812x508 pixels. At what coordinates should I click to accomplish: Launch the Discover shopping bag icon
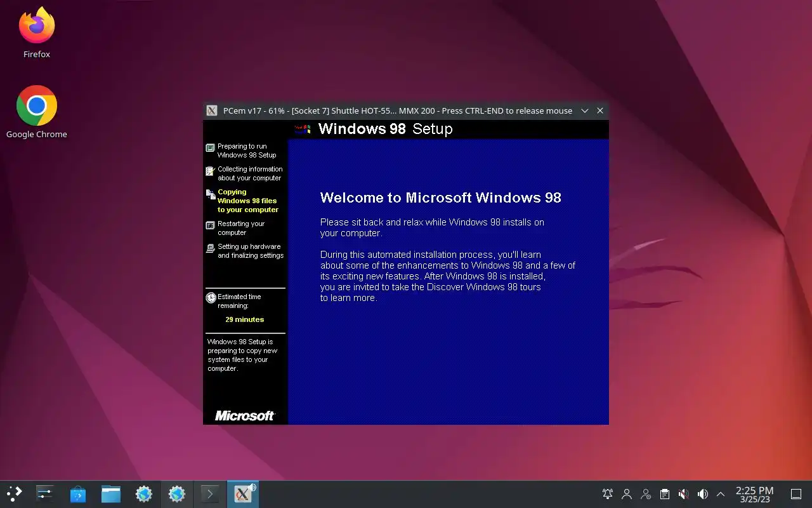78,494
